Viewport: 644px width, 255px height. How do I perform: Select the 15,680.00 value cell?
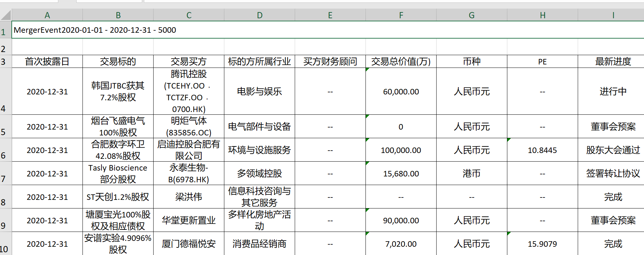pos(401,173)
